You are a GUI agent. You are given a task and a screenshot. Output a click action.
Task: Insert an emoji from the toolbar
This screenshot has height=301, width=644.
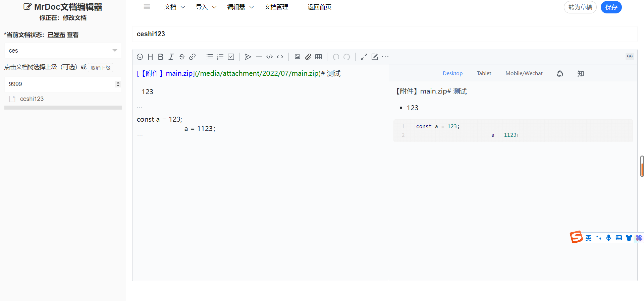[140, 57]
